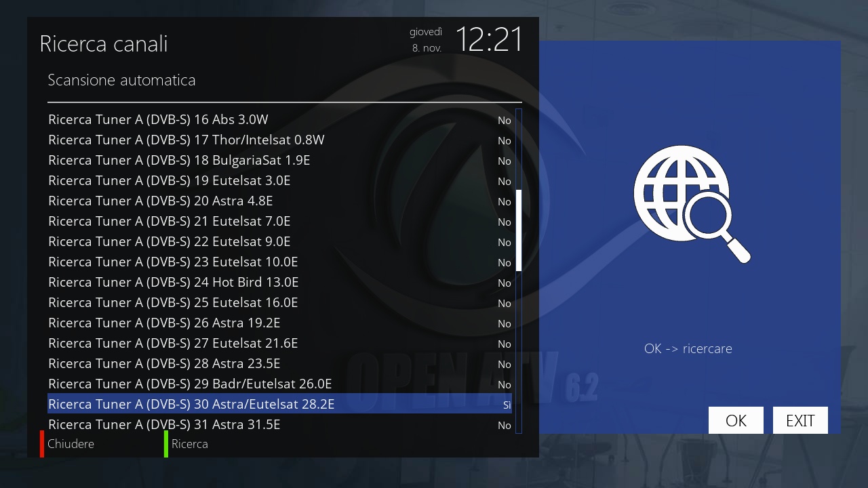Select row 17 Thor/Intelsat 0.8W

[279, 140]
